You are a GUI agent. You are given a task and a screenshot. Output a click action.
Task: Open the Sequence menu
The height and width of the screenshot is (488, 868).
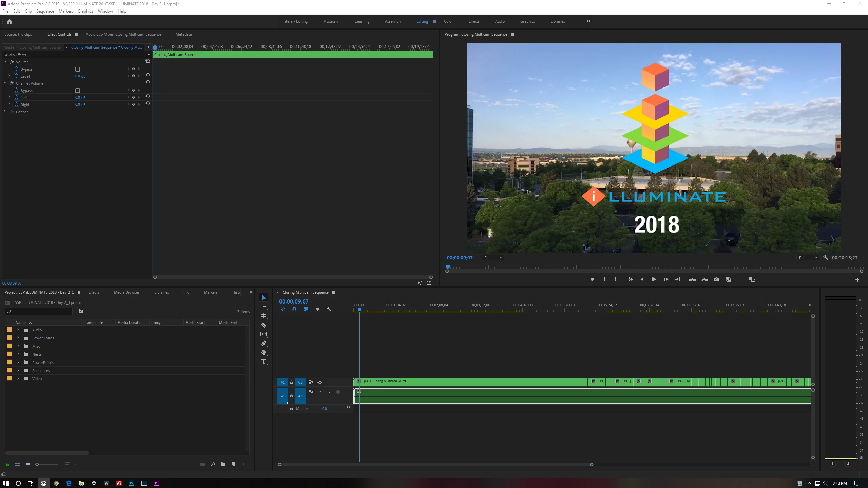45,11
